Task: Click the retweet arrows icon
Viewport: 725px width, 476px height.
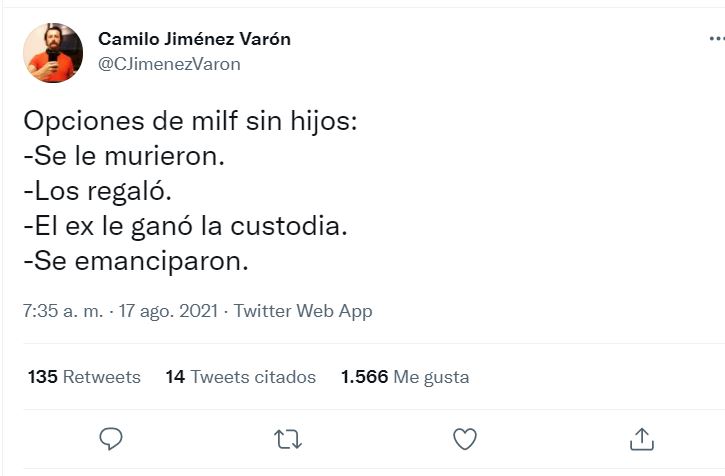Action: [x=288, y=438]
